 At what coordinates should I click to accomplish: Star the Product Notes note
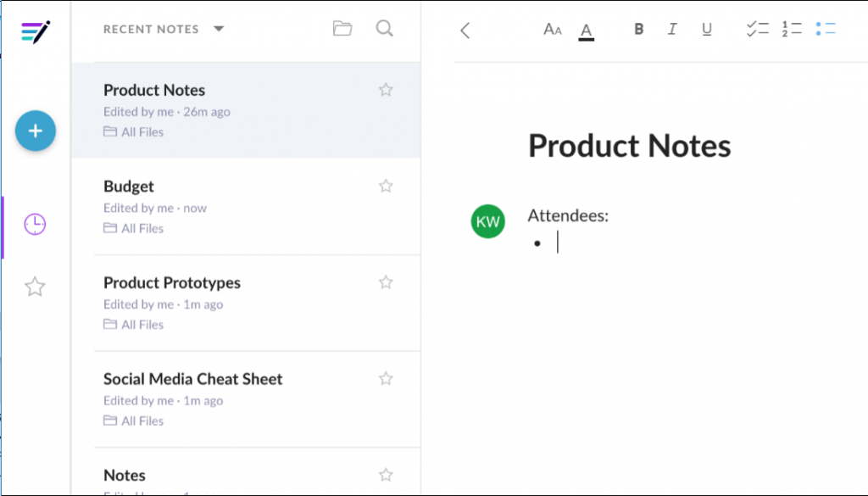point(386,89)
